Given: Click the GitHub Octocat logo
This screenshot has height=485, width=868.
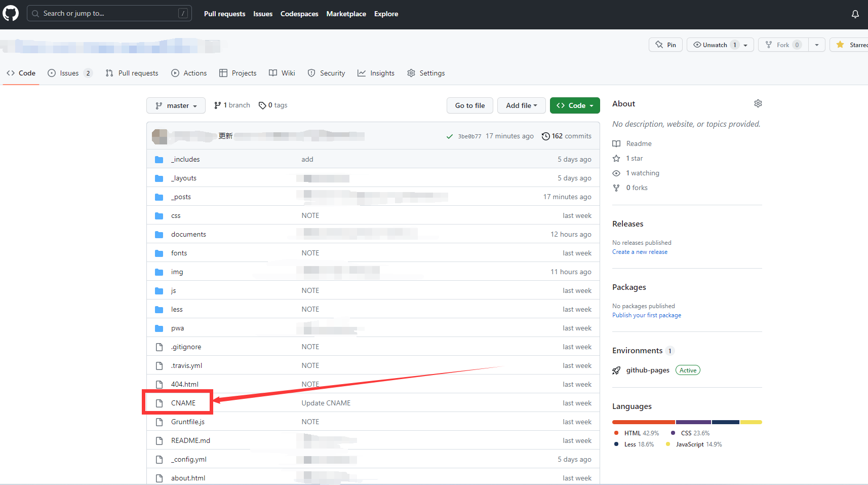Looking at the screenshot, I should pyautogui.click(x=11, y=14).
